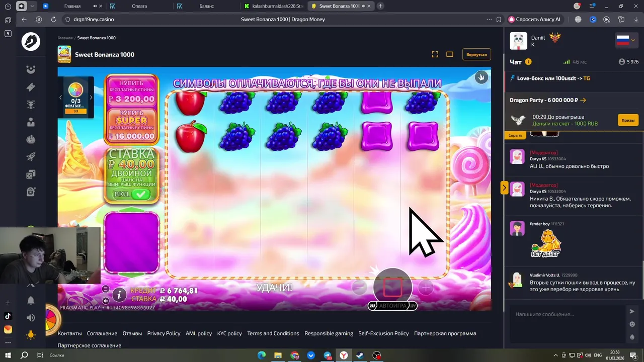Open a new browser tab
The width and height of the screenshot is (644, 362).
[x=380, y=6]
